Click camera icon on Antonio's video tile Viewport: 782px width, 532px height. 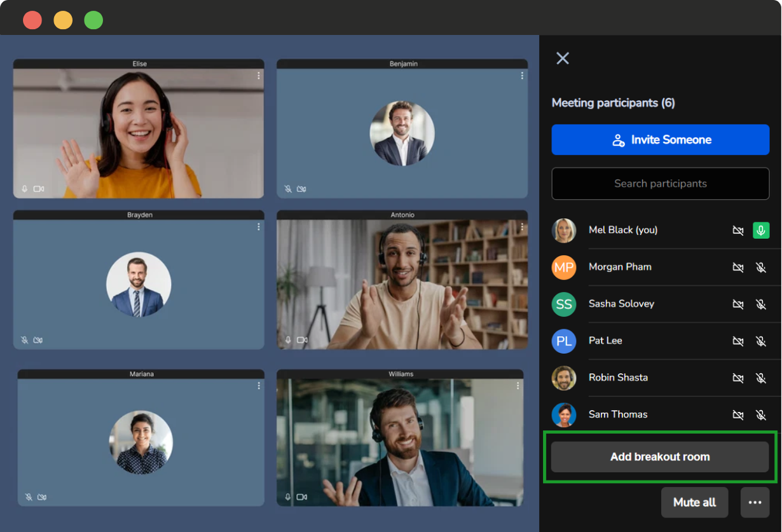(302, 340)
